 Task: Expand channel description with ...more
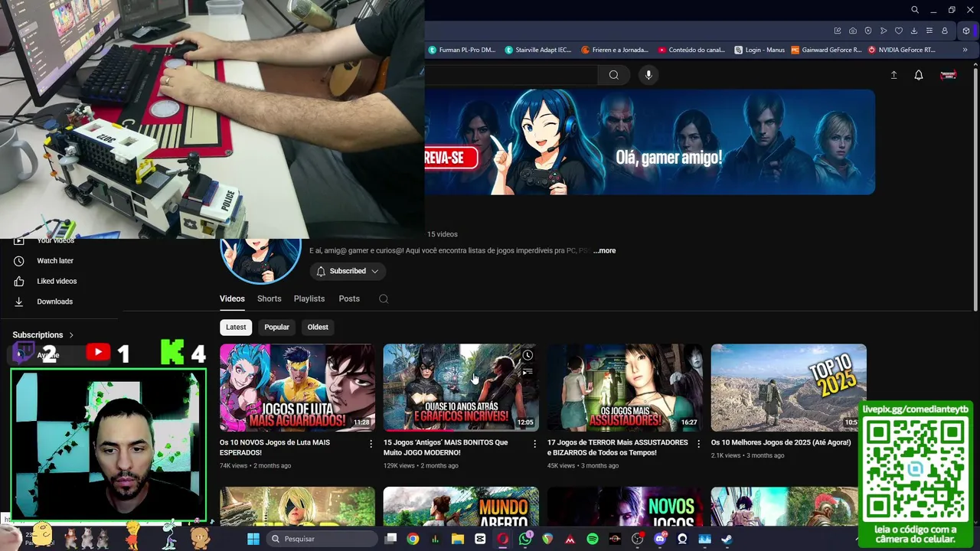click(x=604, y=251)
